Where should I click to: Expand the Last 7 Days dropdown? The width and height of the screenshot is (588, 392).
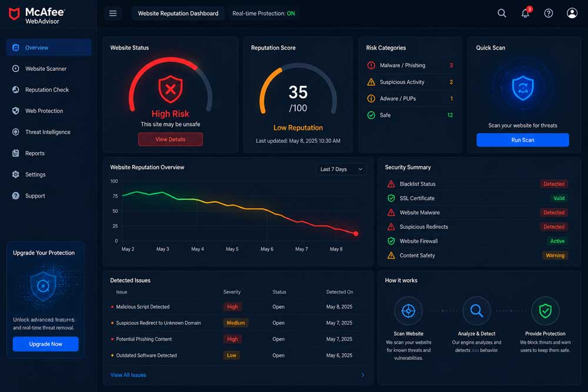point(341,169)
